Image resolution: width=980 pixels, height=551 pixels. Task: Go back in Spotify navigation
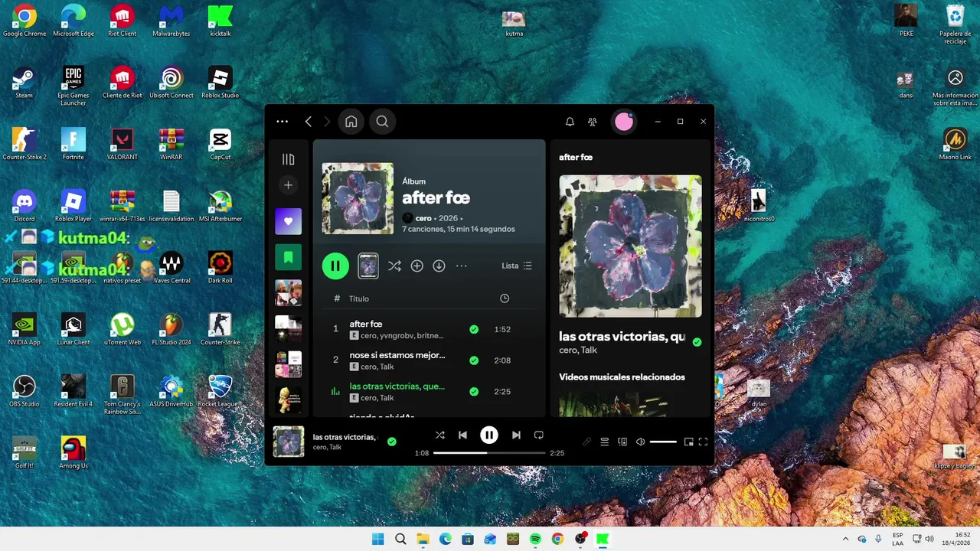(x=309, y=121)
